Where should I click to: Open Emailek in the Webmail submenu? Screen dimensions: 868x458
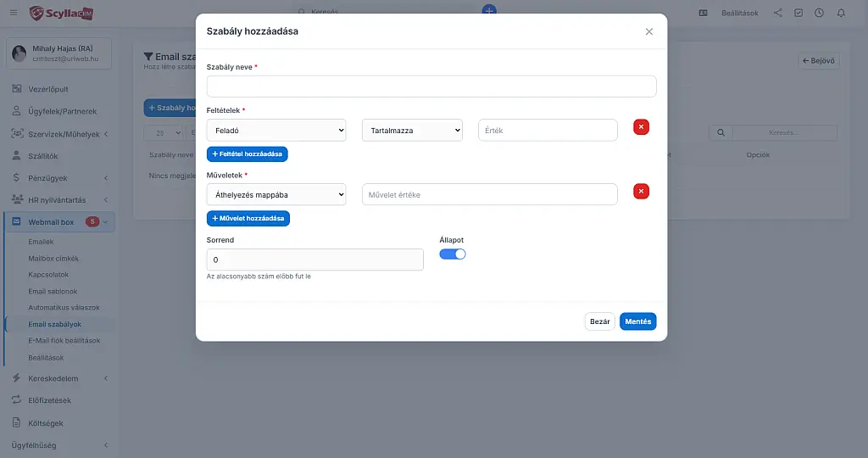[x=41, y=242]
